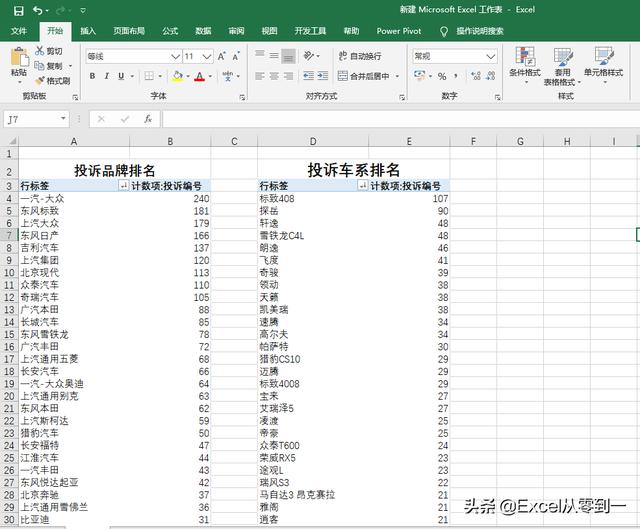Click Merge and Center (合并后居中) button
Image resolution: width=640 pixels, height=529 pixels.
(364, 76)
